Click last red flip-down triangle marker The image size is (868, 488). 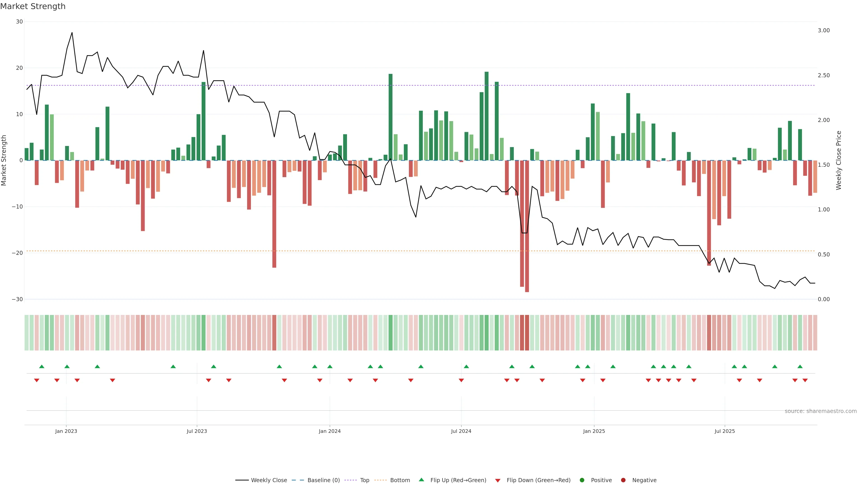805,380
